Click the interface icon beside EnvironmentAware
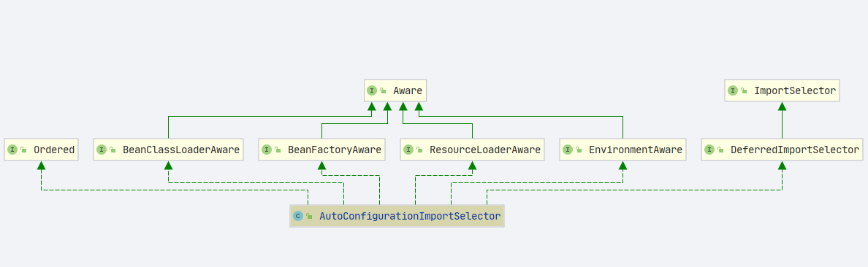 point(568,150)
